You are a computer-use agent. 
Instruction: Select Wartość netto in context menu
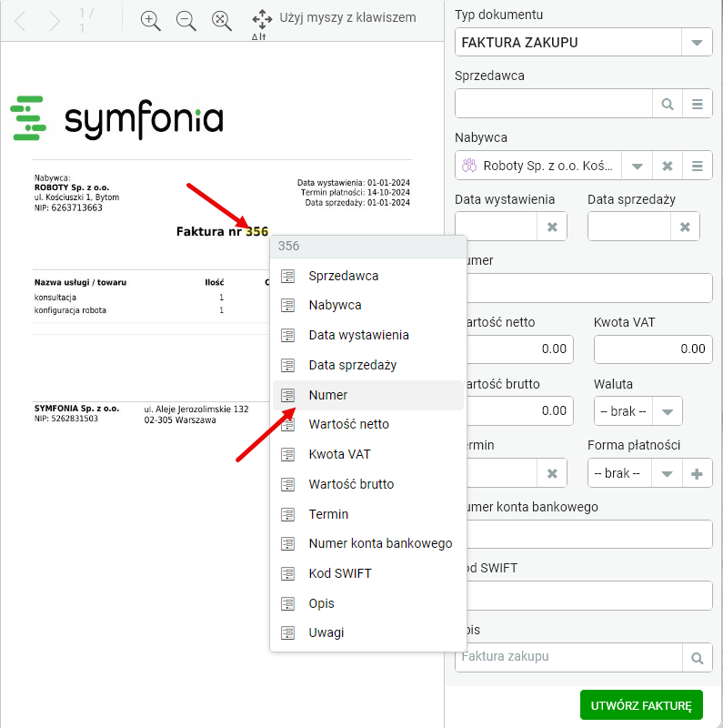[368, 424]
